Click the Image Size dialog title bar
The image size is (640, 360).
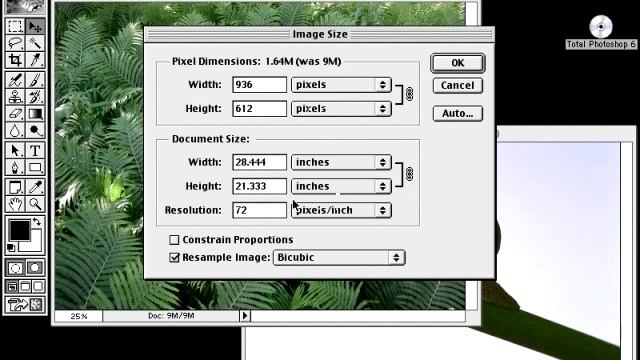320,34
